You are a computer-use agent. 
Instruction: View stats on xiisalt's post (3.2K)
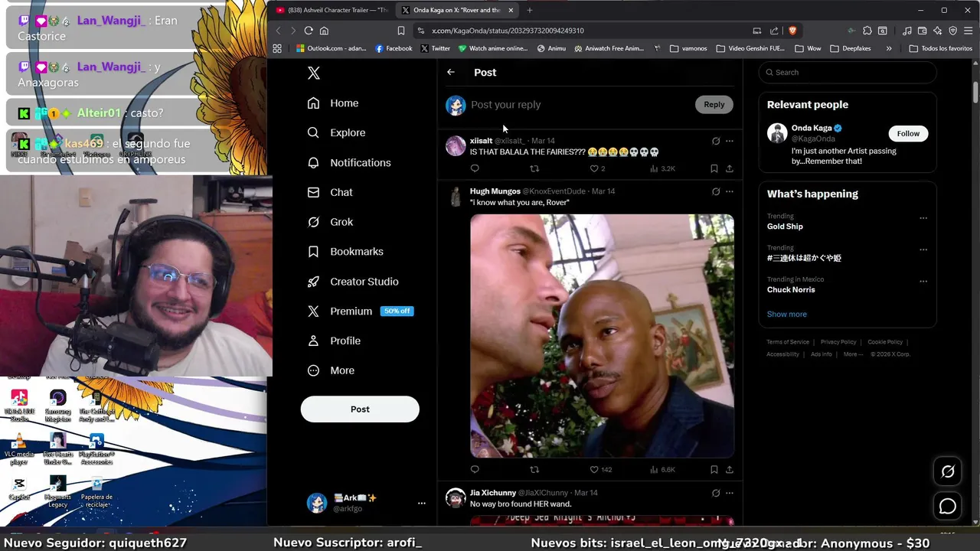(x=662, y=168)
